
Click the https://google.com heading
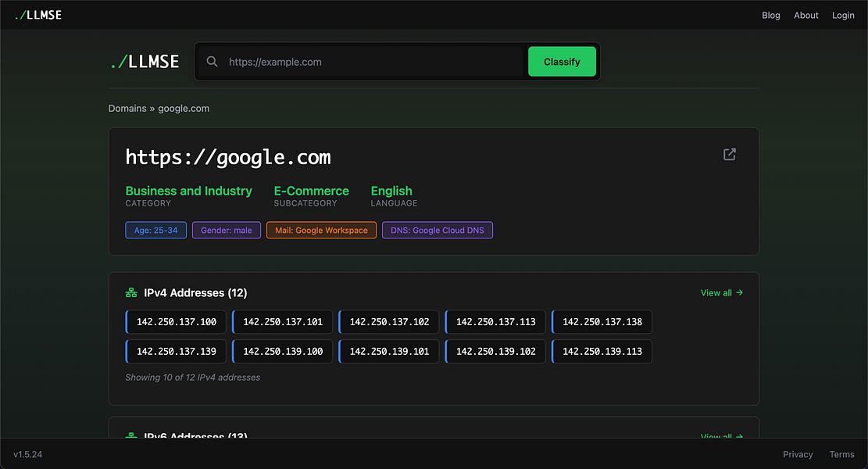[228, 157]
